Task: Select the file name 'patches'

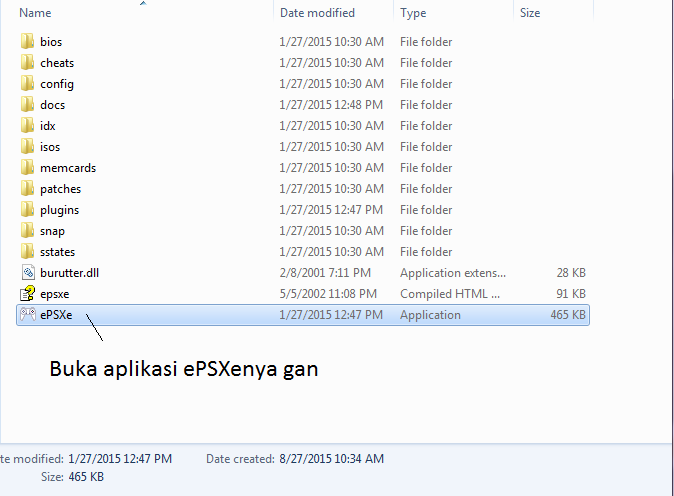Action: (x=61, y=190)
